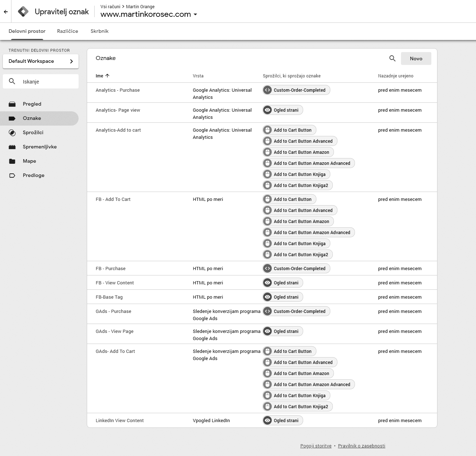This screenshot has width=476, height=456.
Task: Open Predloge templates section
Action: pos(34,175)
